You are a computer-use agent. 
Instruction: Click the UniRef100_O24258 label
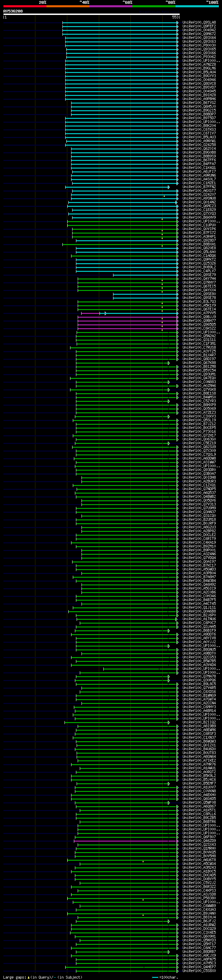pyautogui.click(x=199, y=145)
